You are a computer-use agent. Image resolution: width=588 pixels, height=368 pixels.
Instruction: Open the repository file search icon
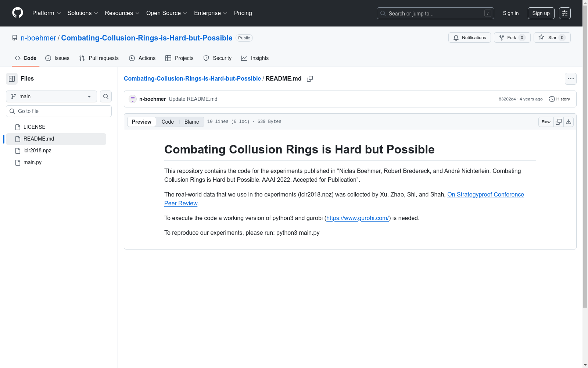(105, 96)
